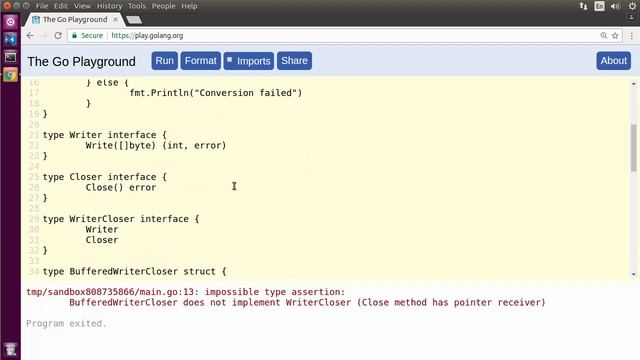Click the editor scroll-up arrow
Viewport: 640px width, 360px height.
[x=633, y=83]
